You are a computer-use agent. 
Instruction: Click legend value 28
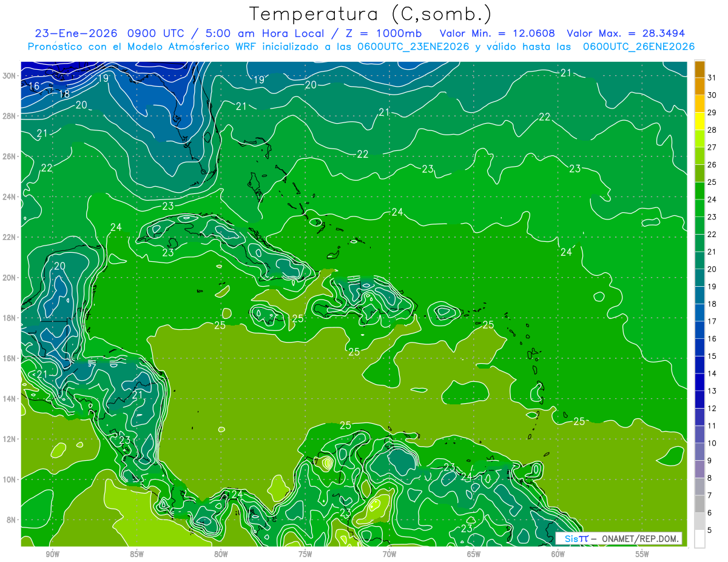point(712,130)
